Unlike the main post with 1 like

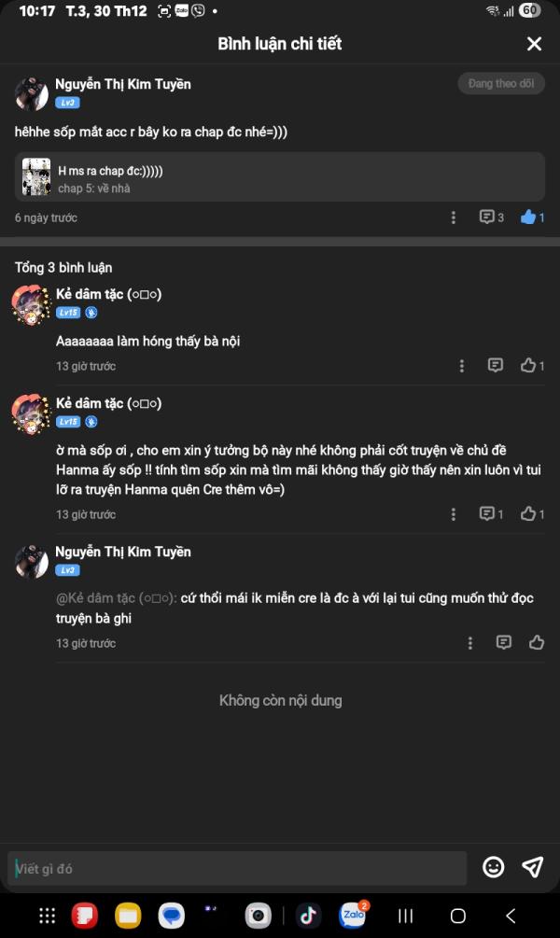coord(532,217)
